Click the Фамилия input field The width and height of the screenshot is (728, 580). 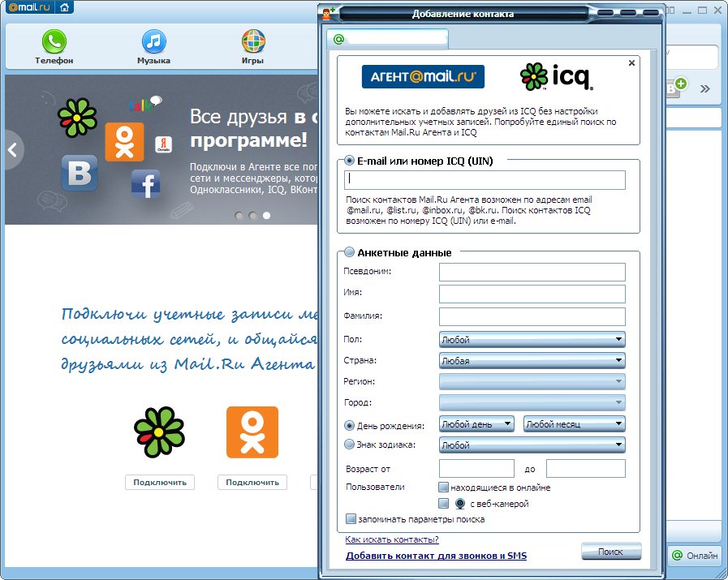[x=532, y=317]
